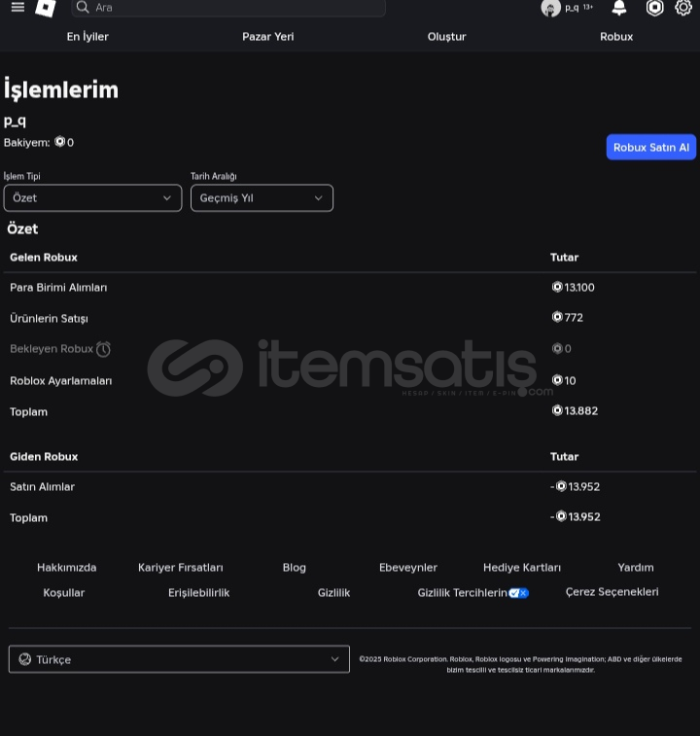Click the chevron of the Türkçe selector

pyautogui.click(x=334, y=659)
